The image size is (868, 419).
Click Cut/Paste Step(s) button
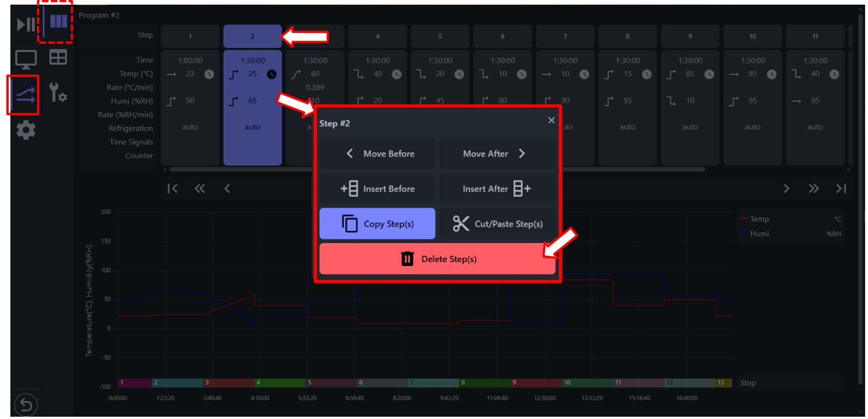498,224
